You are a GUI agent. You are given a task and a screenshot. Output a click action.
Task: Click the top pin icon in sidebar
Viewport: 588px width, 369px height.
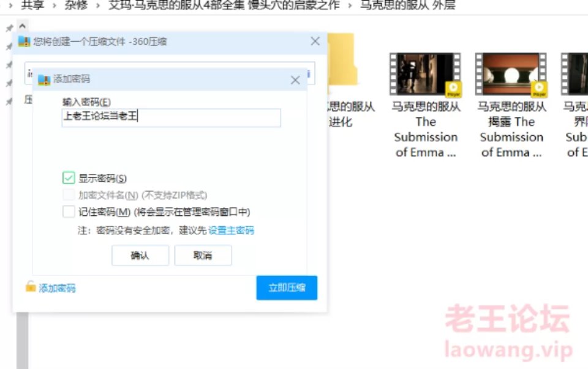[x=9, y=28]
